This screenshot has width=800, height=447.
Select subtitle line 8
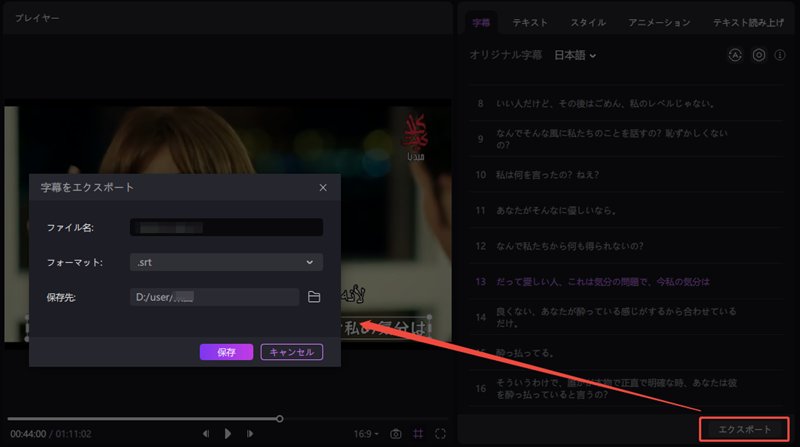click(x=627, y=104)
